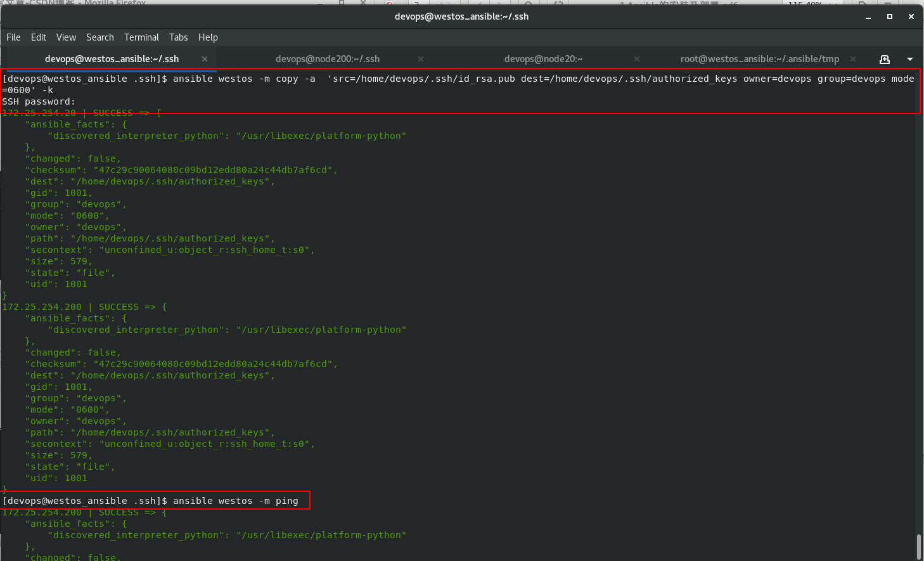This screenshot has height=561, width=924.
Task: Click '172.25.254.200 | SUCCESS' line above ping command
Action: (x=84, y=307)
